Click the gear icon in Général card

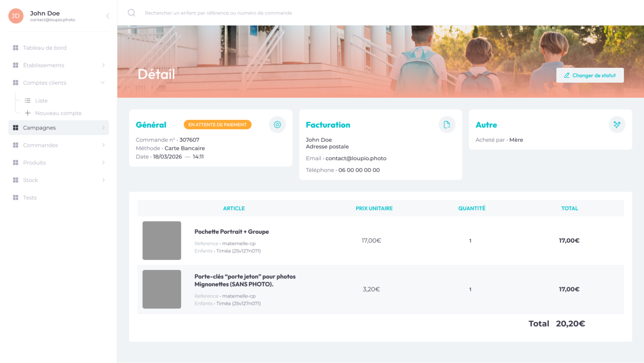coord(277,125)
